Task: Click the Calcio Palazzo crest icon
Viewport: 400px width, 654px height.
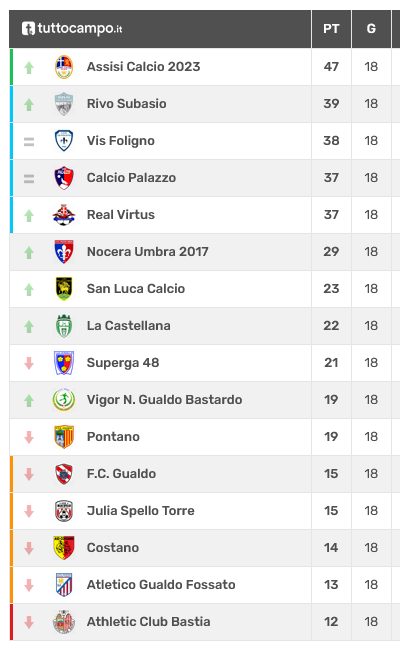Action: [64, 178]
